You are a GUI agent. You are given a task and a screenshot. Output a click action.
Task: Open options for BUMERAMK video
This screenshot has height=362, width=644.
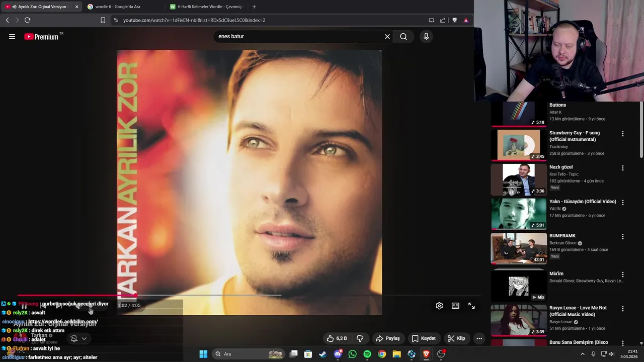(x=623, y=236)
